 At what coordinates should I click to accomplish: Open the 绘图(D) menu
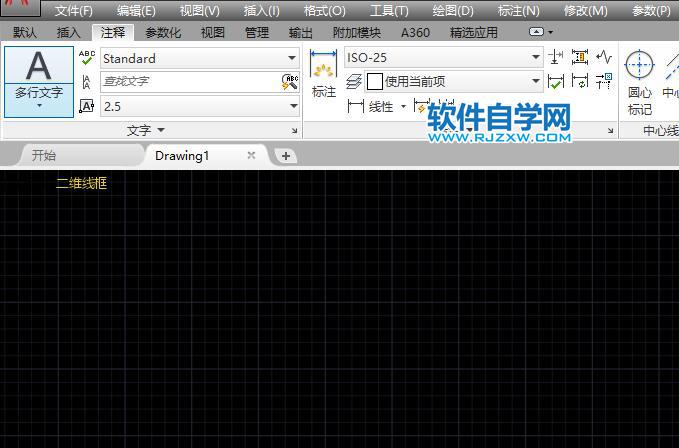coord(453,10)
